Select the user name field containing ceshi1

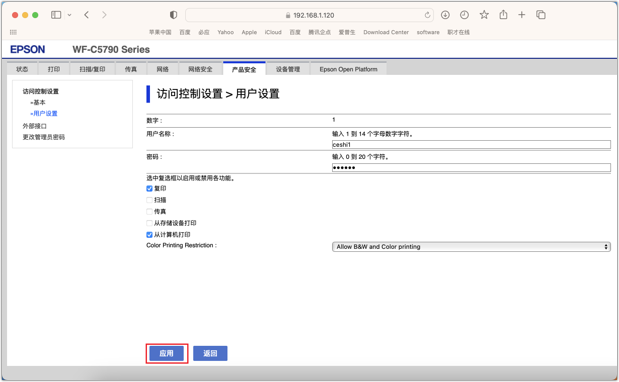coord(471,144)
